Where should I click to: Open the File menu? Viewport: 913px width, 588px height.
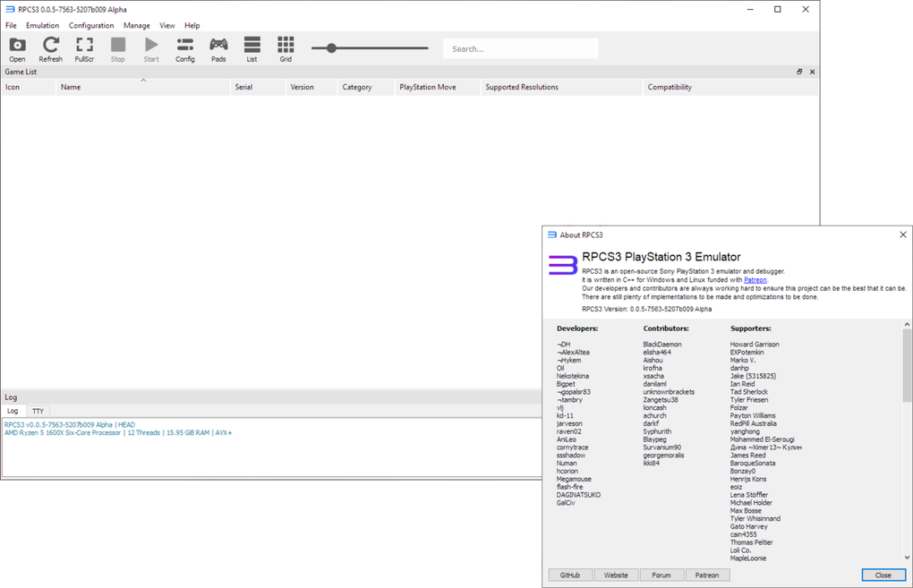[11, 26]
